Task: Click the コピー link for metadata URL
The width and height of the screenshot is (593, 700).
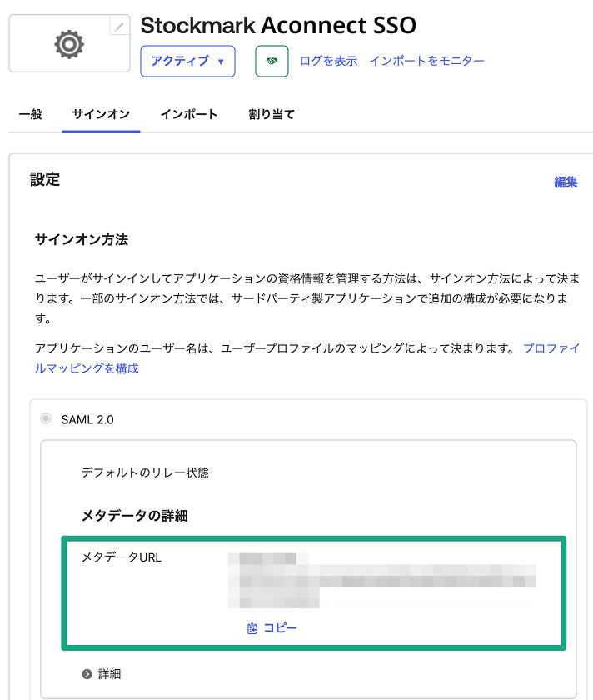Action: point(280,628)
